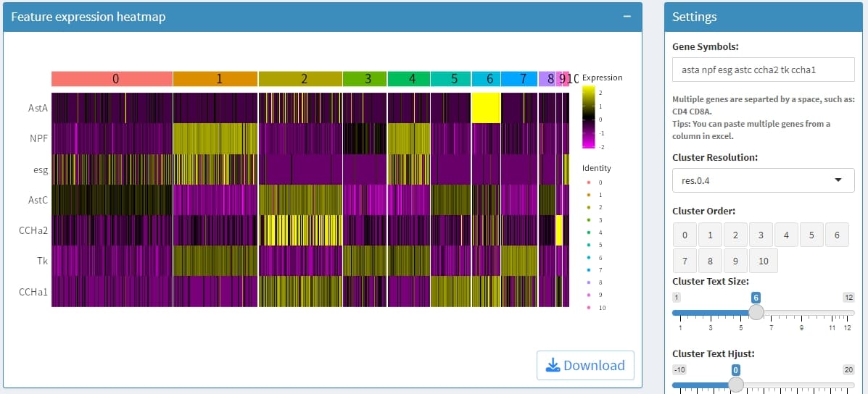Select cluster 1 in Cluster Order
This screenshot has width=868, height=394.
point(710,235)
